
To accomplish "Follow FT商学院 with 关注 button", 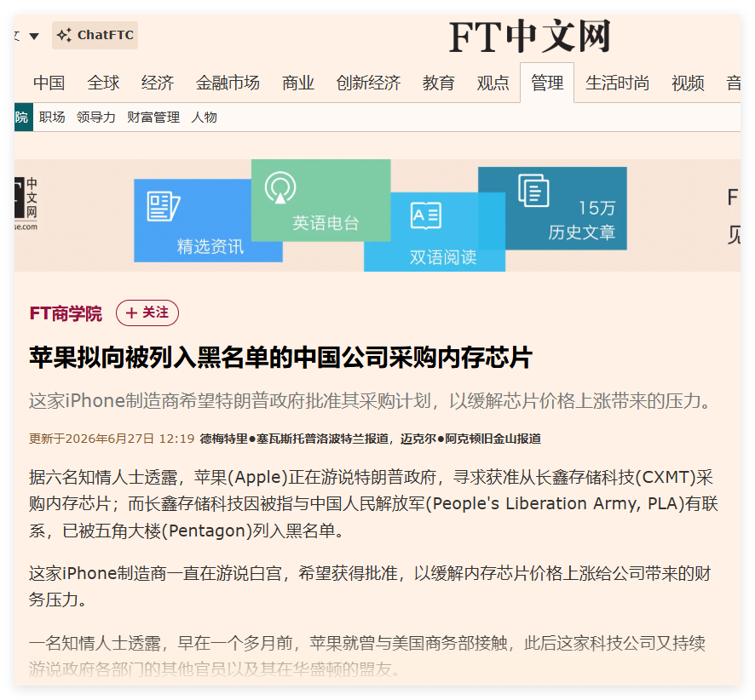I will point(147,313).
